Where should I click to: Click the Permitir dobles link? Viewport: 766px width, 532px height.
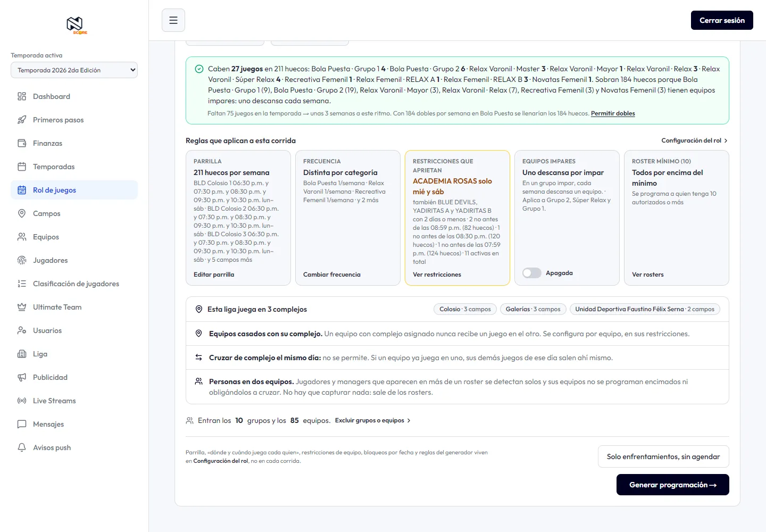coord(613,113)
